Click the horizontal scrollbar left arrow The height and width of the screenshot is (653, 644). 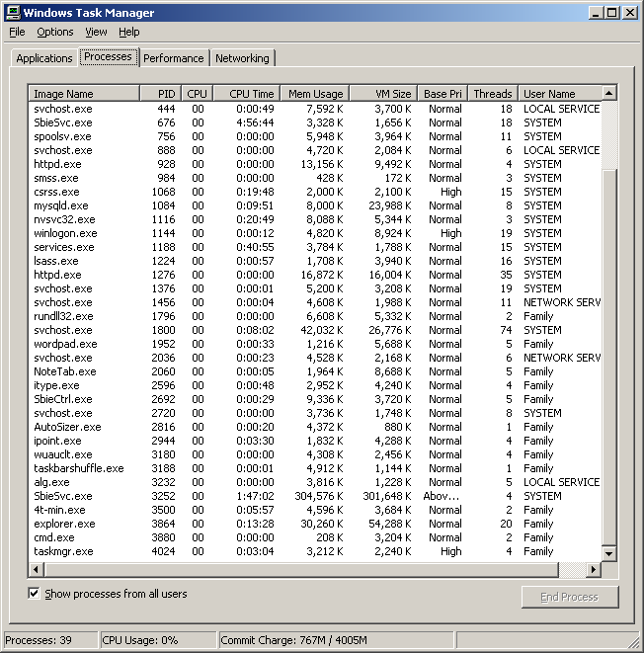click(x=37, y=569)
